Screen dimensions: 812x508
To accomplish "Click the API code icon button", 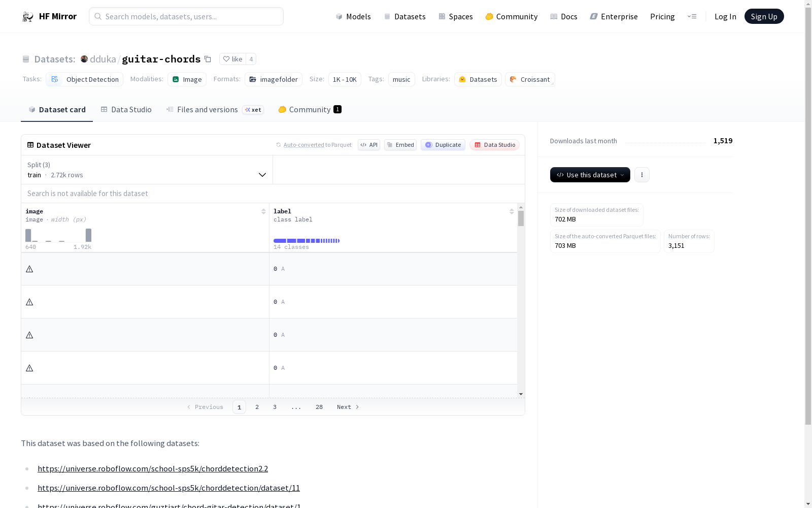I will coord(369,145).
